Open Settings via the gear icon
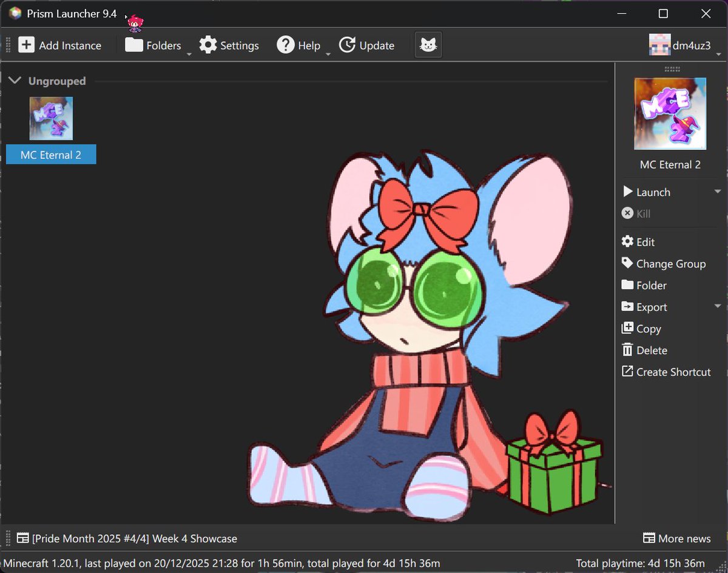728x573 pixels. click(x=208, y=45)
